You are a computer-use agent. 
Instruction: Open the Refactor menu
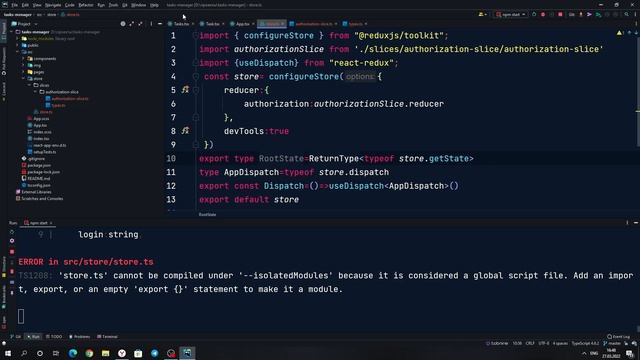86,5
